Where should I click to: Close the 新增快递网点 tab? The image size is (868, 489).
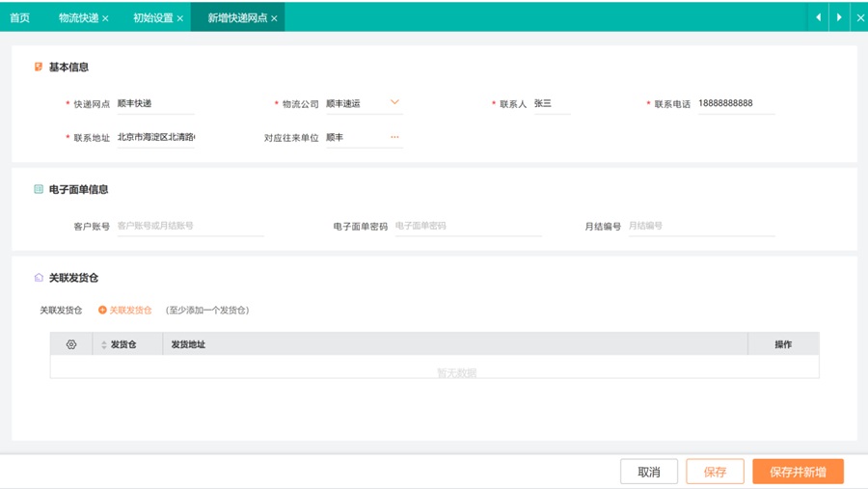pyautogui.click(x=274, y=18)
